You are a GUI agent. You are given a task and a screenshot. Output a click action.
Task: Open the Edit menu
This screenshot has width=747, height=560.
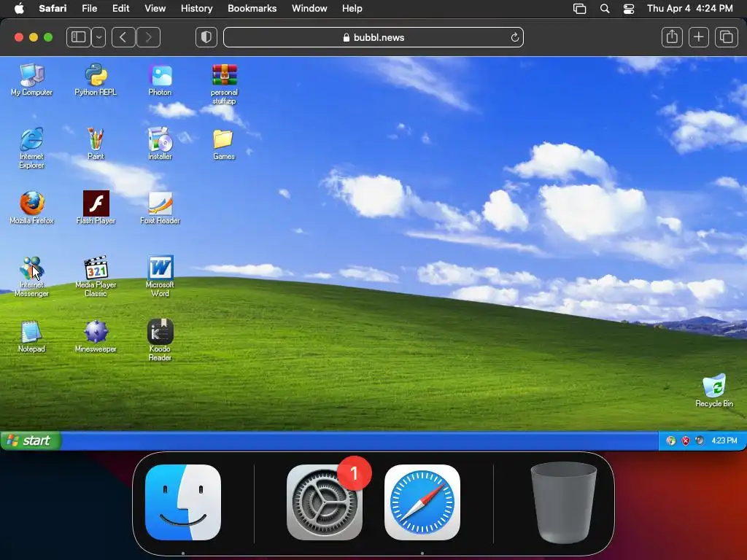pyautogui.click(x=120, y=9)
